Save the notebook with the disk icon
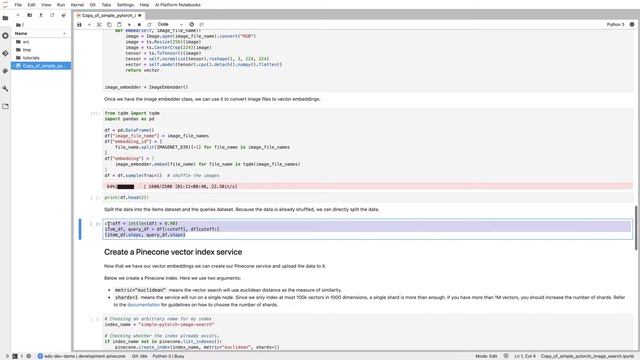 click(x=79, y=24)
